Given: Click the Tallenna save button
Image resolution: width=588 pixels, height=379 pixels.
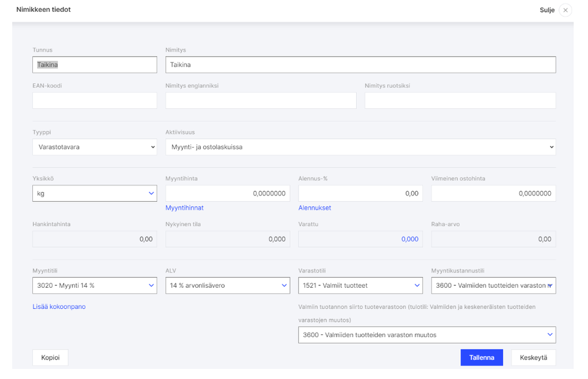Looking at the screenshot, I should [x=481, y=357].
